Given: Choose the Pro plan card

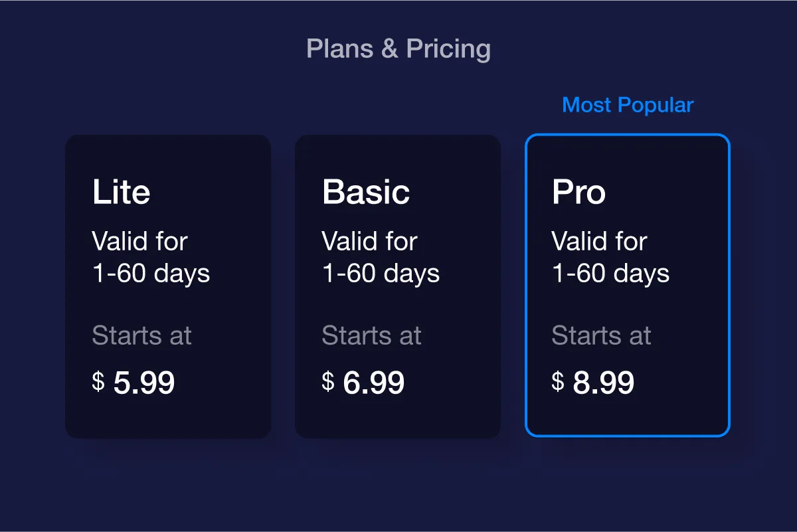Looking at the screenshot, I should [628, 286].
